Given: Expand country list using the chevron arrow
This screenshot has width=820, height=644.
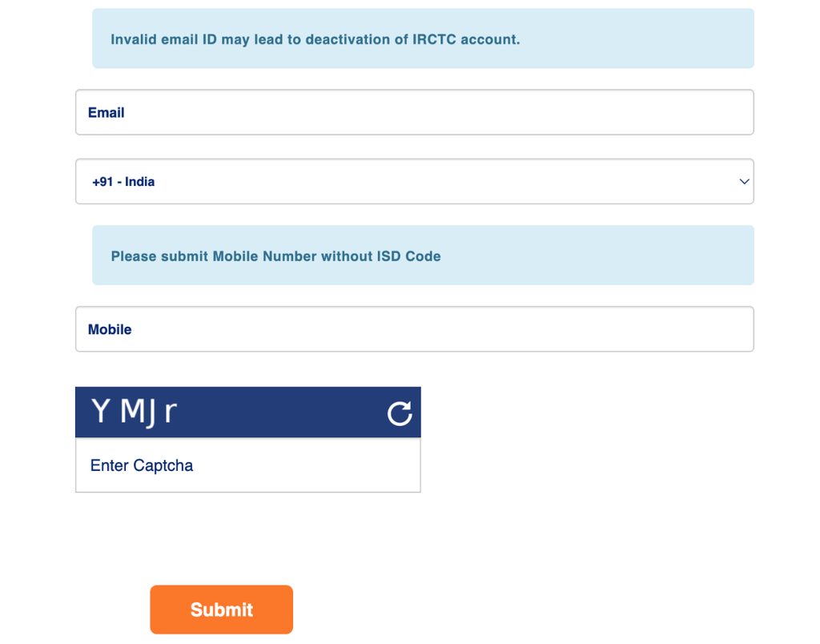Looking at the screenshot, I should [744, 182].
